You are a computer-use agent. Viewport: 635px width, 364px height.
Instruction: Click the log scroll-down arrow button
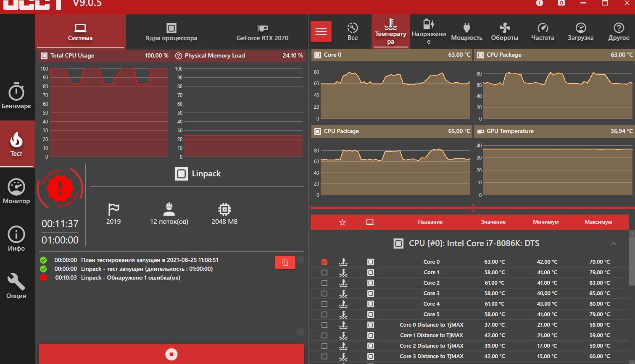(300, 332)
